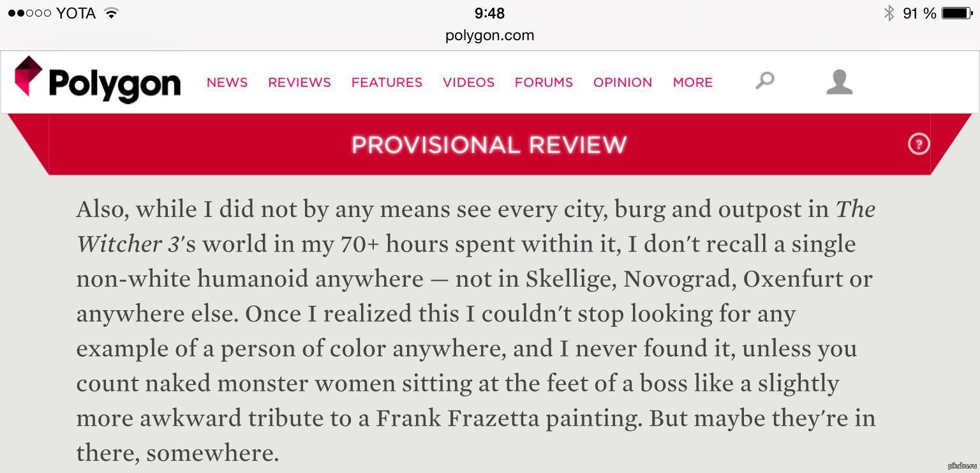Open the OPINION section
Viewport: 980px width, 473px height.
(623, 82)
